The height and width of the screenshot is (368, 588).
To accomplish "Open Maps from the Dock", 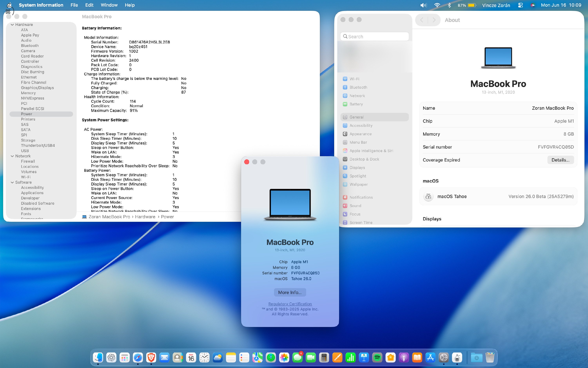I will [258, 358].
